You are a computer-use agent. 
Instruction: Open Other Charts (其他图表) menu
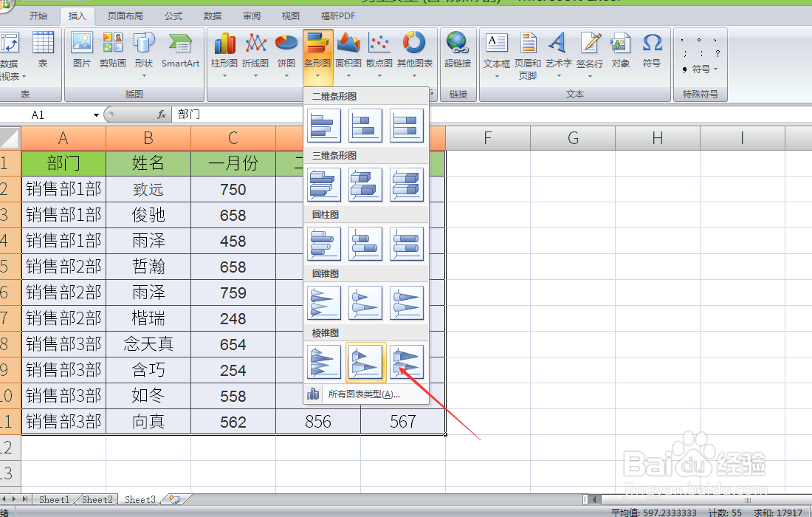(414, 55)
